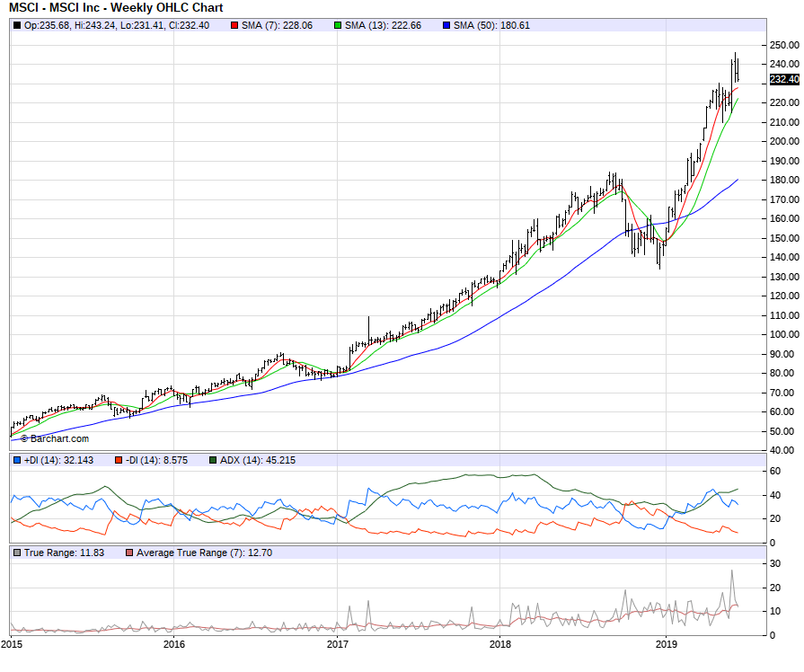Select the "+DI (14): 32.143" legend label

pyautogui.click(x=59, y=460)
